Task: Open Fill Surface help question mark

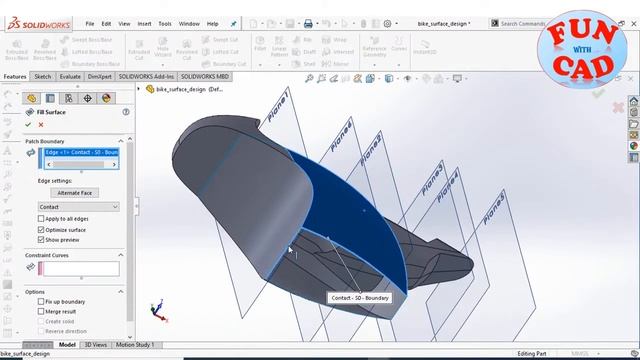Action: click(x=126, y=112)
